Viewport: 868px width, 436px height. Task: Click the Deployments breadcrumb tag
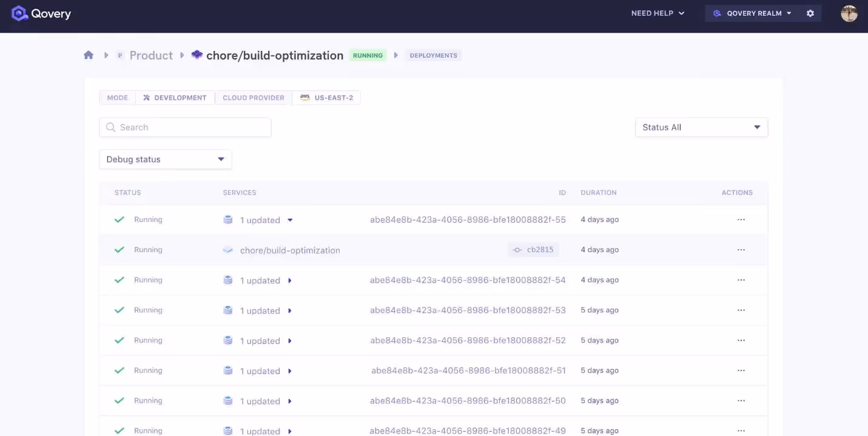click(434, 55)
